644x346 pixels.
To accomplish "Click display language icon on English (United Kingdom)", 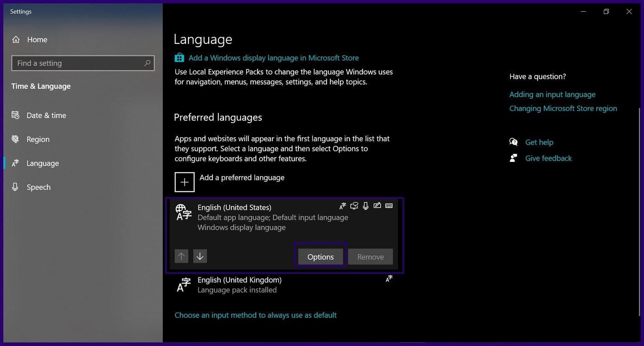I will 389,278.
